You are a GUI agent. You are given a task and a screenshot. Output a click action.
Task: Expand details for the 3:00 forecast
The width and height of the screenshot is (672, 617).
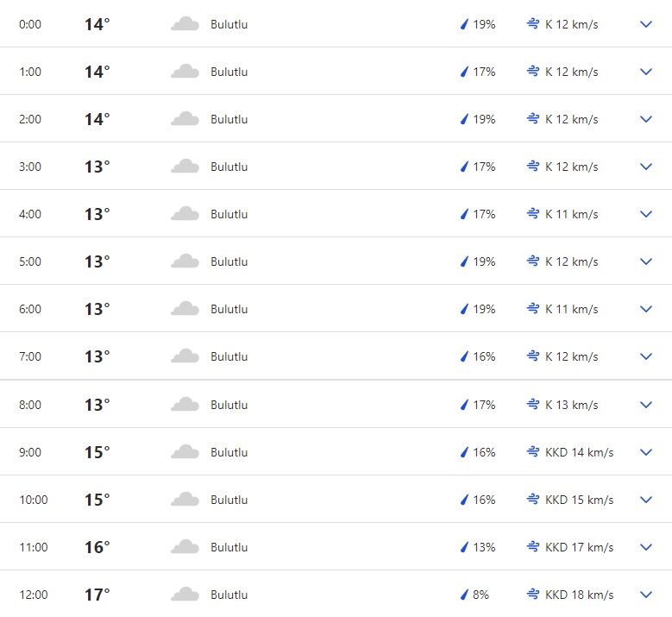pos(646,167)
